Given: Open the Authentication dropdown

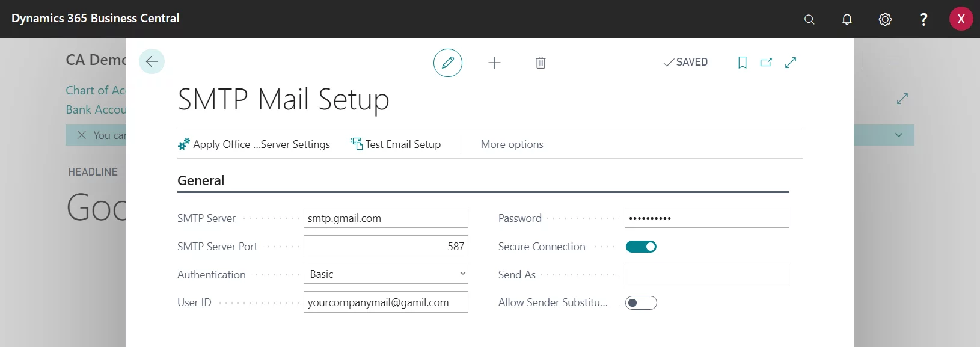Looking at the screenshot, I should click(385, 274).
